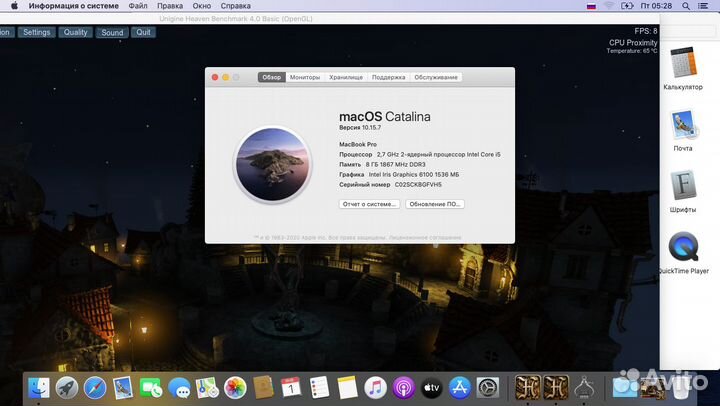The height and width of the screenshot is (406, 720).
Task: Open the Правка menu
Action: [x=170, y=6]
